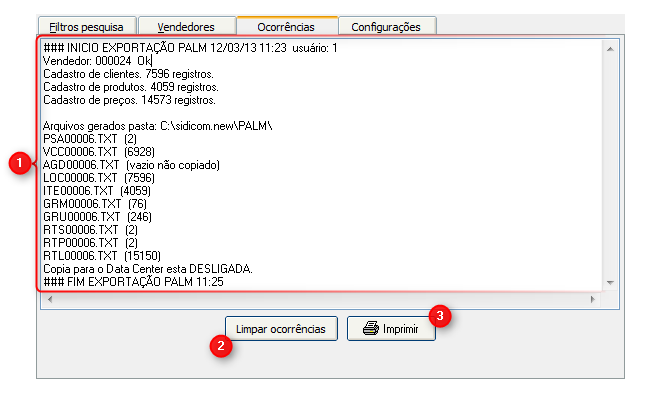The image size is (652, 396).
Task: Click the vertical scrollbar down arrow
Action: click(x=610, y=283)
